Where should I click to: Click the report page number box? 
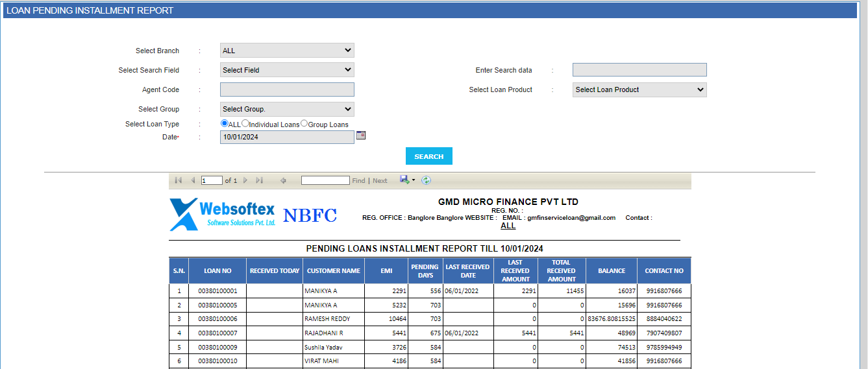pos(212,180)
